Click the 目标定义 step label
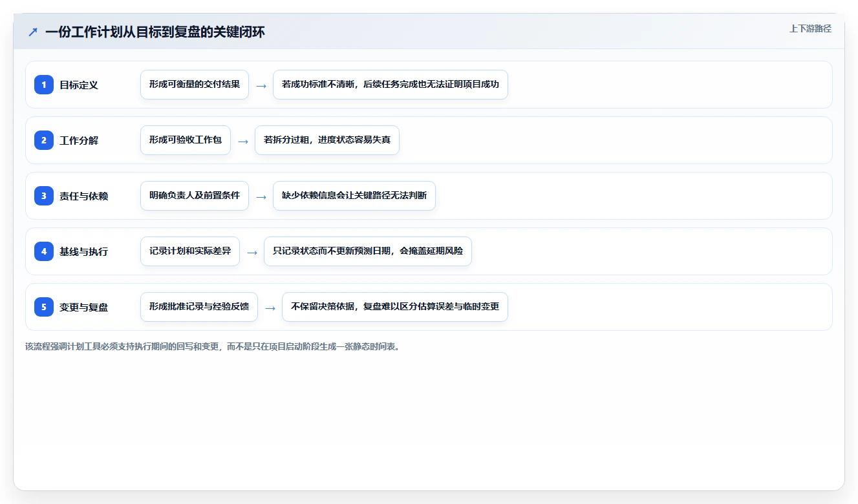Image resolution: width=858 pixels, height=504 pixels. pyautogui.click(x=79, y=85)
